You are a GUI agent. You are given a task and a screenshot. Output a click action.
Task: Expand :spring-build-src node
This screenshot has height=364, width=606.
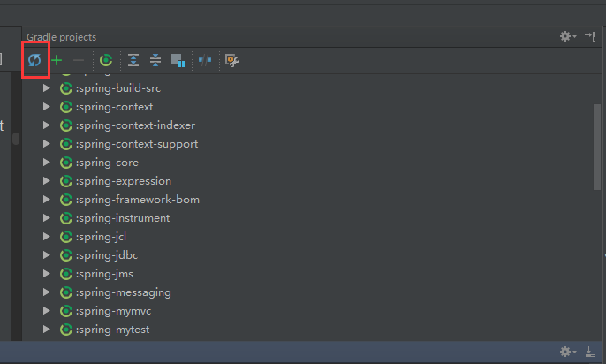[46, 88]
